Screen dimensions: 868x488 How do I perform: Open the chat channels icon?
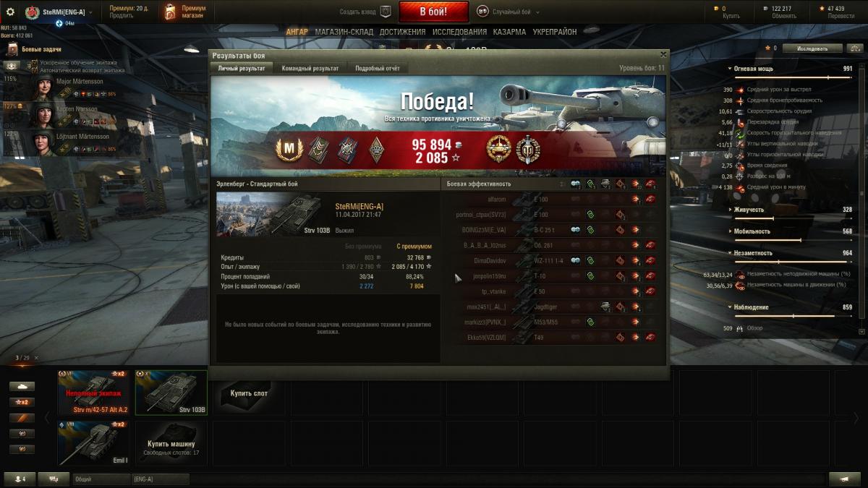pos(54,479)
